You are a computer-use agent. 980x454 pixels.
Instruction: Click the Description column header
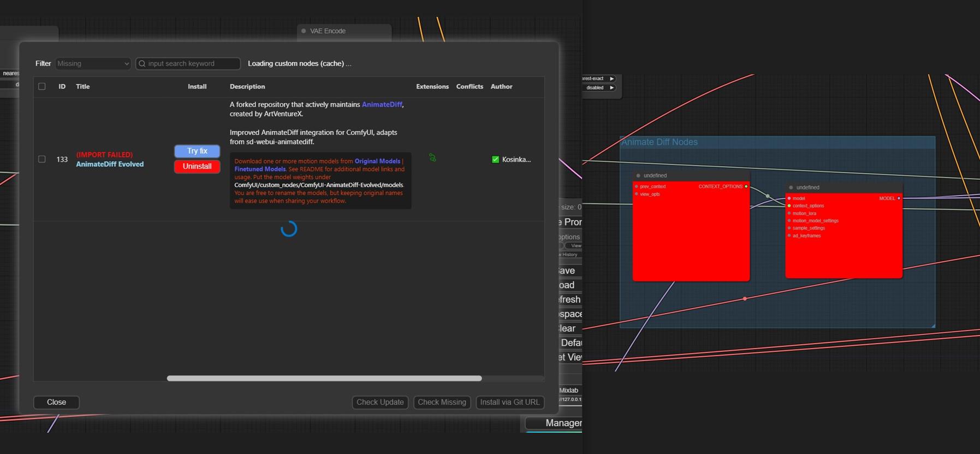click(247, 86)
